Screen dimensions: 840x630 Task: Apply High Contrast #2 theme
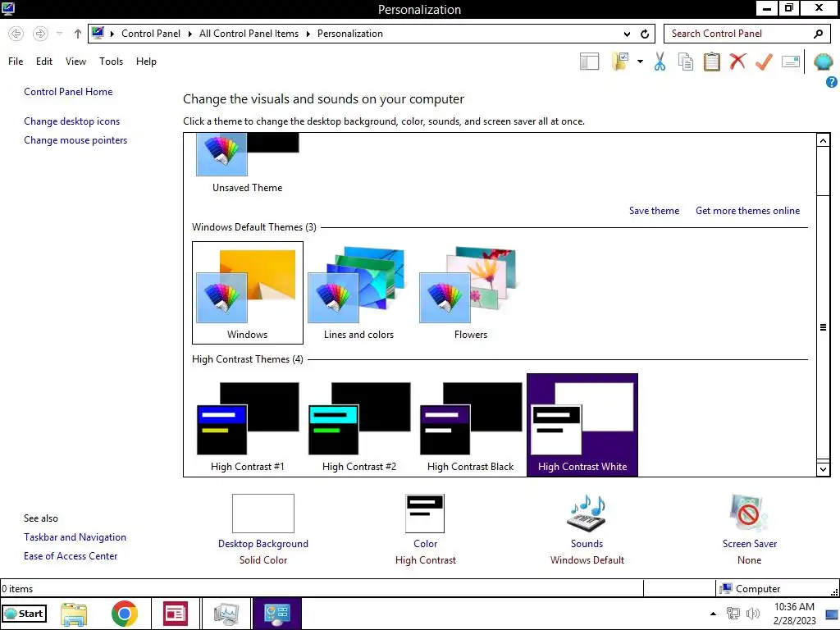point(359,425)
